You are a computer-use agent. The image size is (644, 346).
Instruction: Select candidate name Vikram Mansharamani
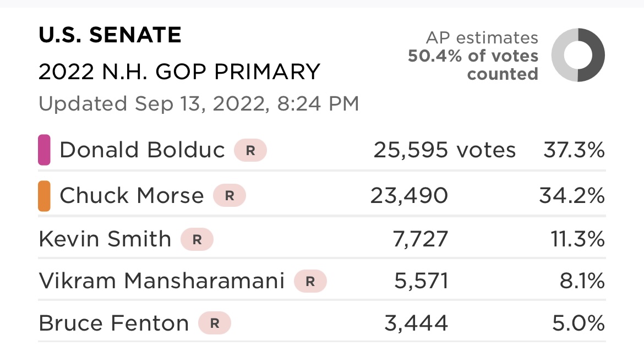click(x=162, y=282)
